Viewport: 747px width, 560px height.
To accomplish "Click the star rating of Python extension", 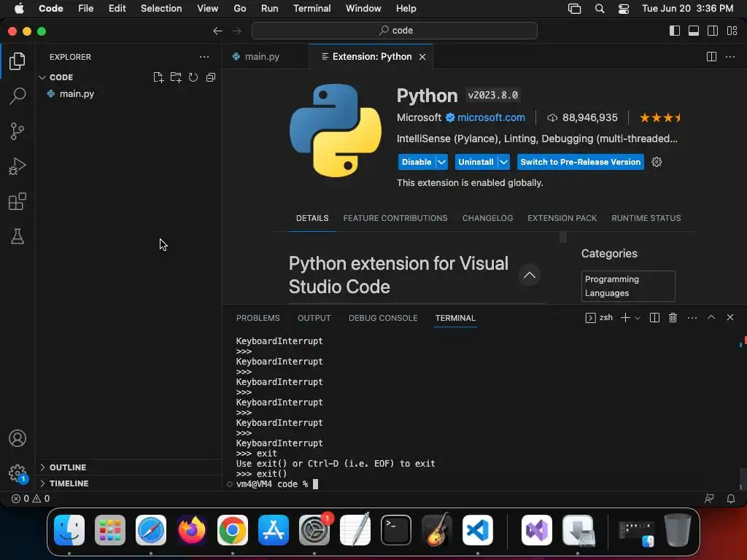I will click(659, 117).
